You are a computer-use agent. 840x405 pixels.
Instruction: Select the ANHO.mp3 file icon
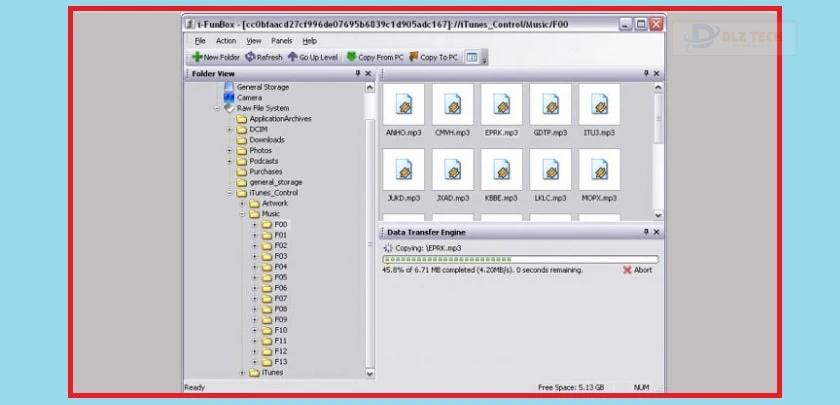click(403, 104)
